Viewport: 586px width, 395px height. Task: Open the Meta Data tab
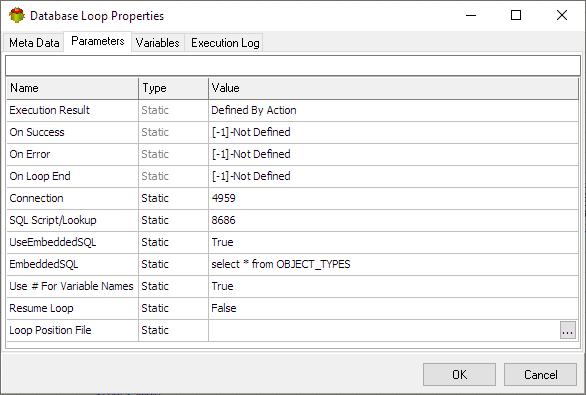[x=34, y=43]
